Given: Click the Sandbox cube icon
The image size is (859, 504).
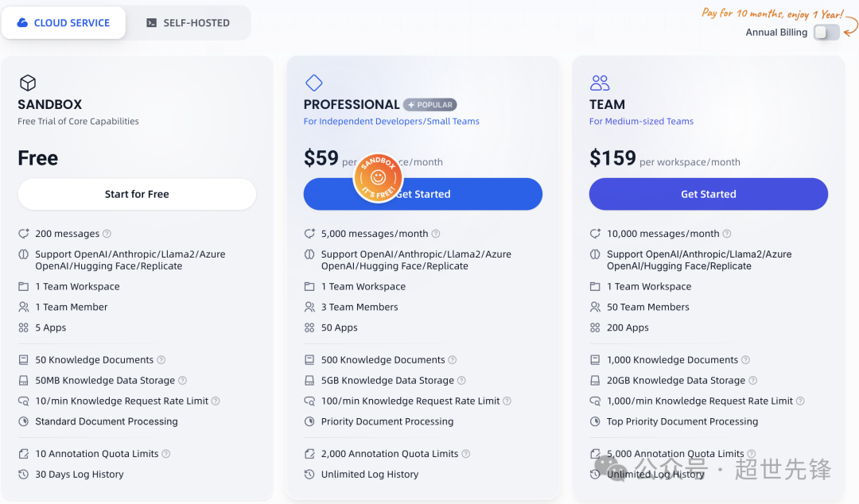Looking at the screenshot, I should [x=28, y=83].
